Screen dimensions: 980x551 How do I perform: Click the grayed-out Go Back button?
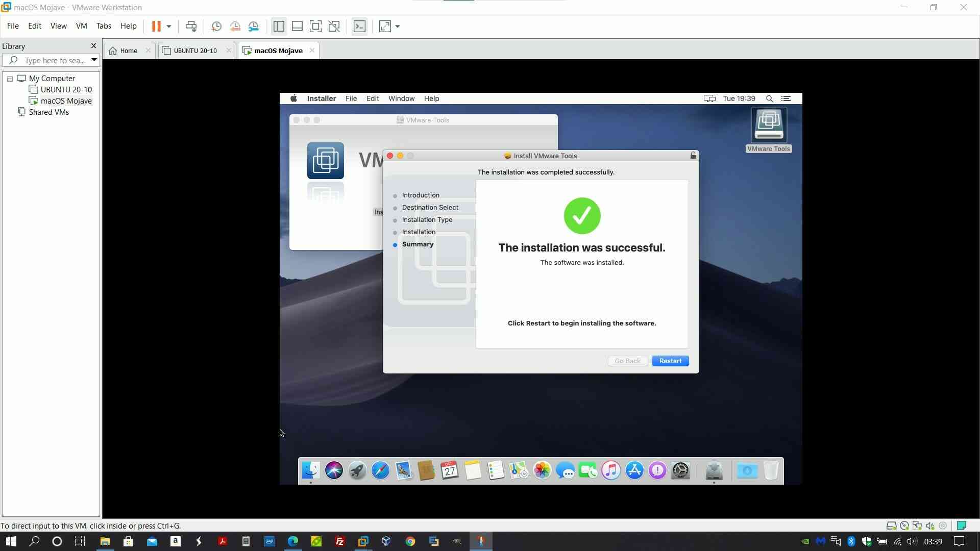(627, 361)
